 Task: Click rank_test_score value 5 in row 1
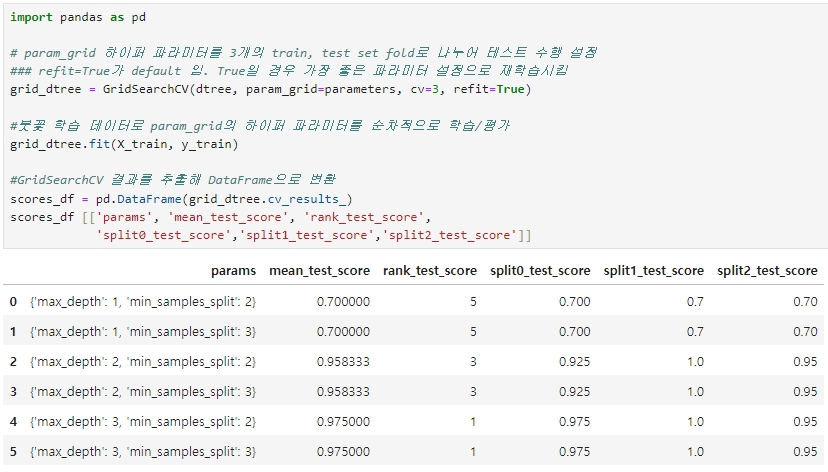click(473, 332)
